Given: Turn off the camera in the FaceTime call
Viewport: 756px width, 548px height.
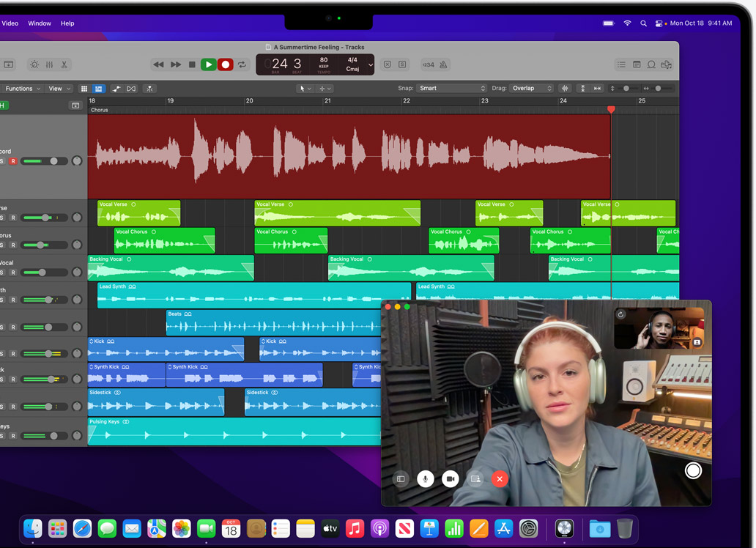Looking at the screenshot, I should click(x=450, y=478).
